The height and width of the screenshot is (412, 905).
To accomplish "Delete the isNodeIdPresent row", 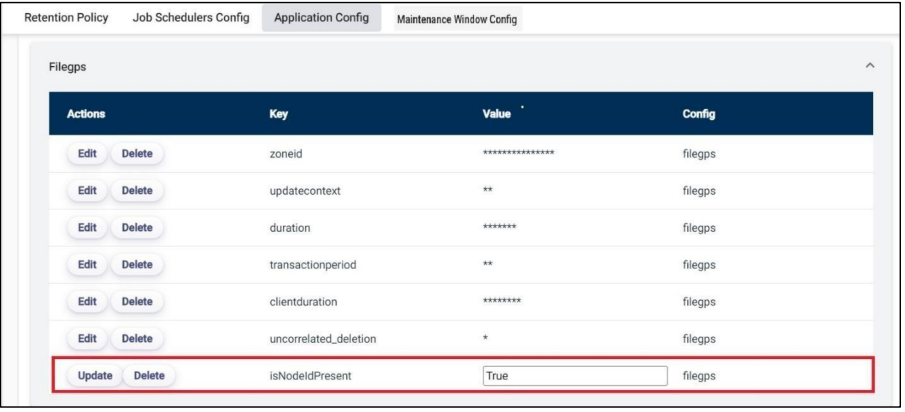I will pyautogui.click(x=149, y=376).
